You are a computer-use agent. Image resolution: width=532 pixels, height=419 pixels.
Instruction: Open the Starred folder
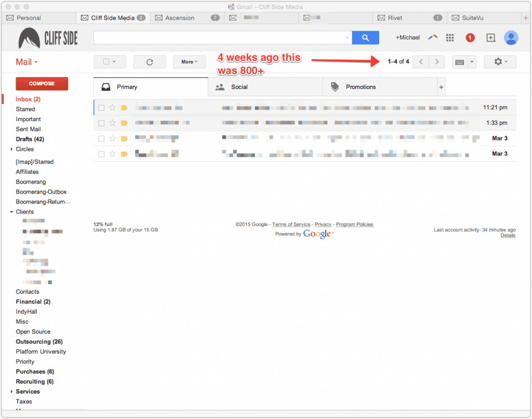click(25, 109)
